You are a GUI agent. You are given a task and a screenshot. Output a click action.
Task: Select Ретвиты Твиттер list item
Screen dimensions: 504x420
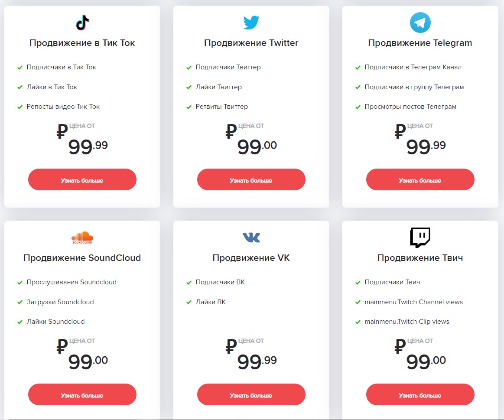coord(221,107)
